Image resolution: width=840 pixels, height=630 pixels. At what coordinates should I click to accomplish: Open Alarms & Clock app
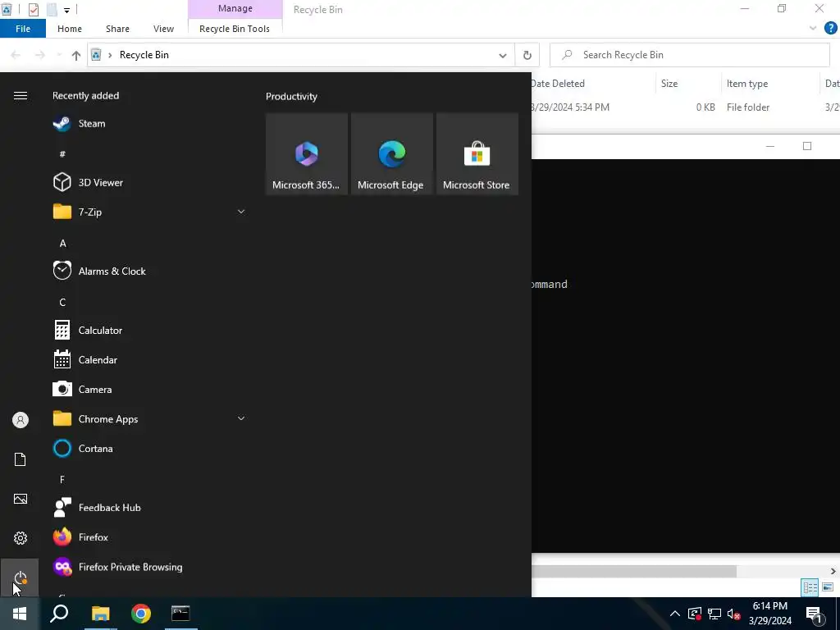click(x=149, y=271)
